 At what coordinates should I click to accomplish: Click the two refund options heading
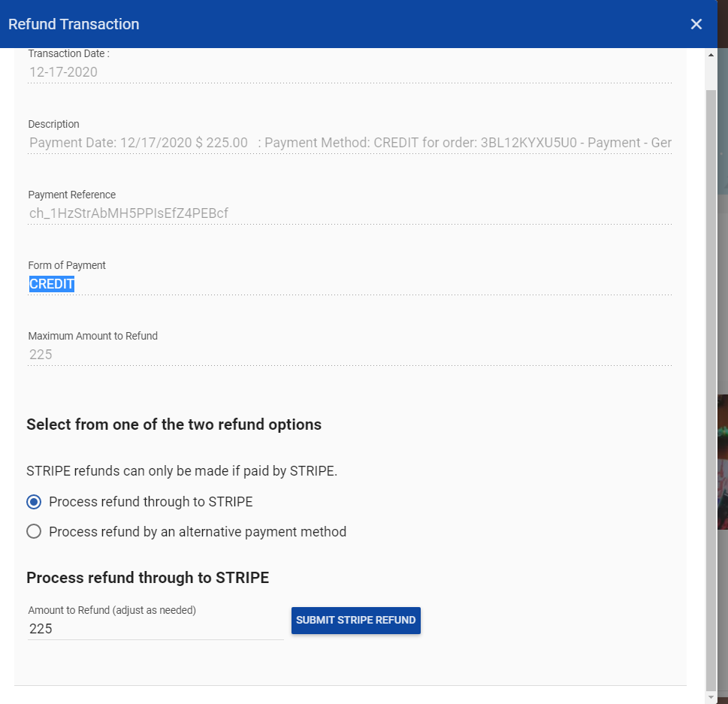click(174, 425)
